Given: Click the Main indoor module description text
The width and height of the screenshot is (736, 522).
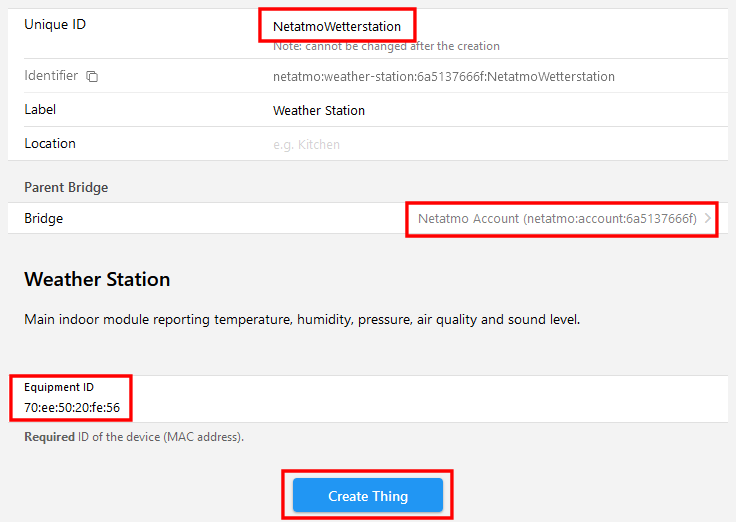Looking at the screenshot, I should pyautogui.click(x=302, y=320).
